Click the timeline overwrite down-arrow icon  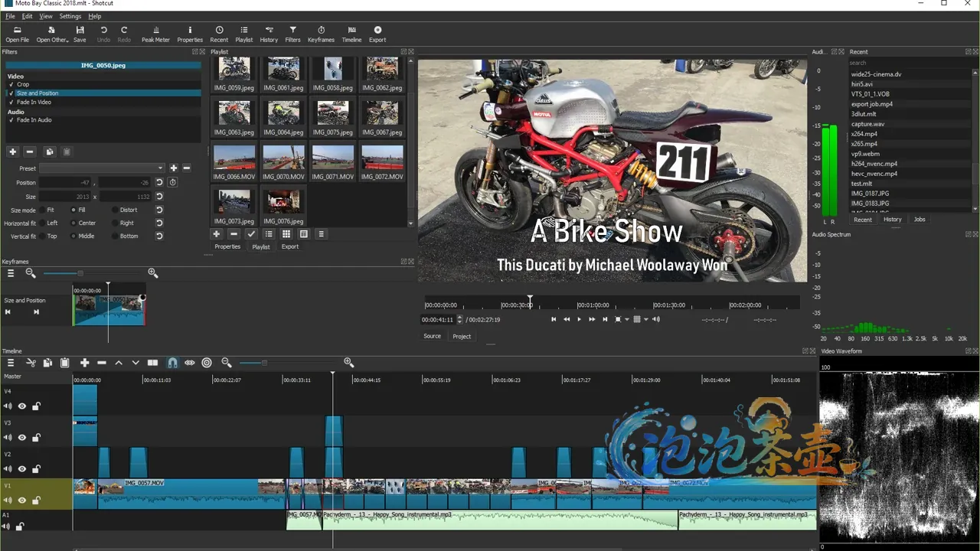[x=136, y=363]
